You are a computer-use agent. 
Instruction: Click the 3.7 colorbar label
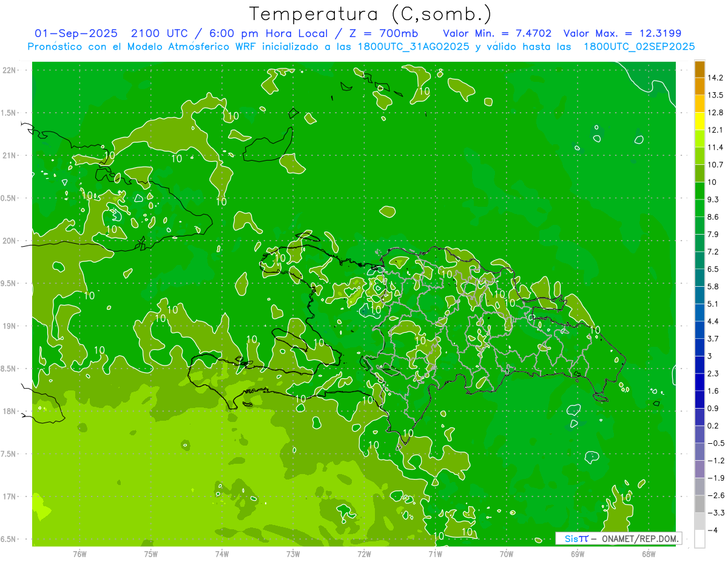tap(713, 339)
